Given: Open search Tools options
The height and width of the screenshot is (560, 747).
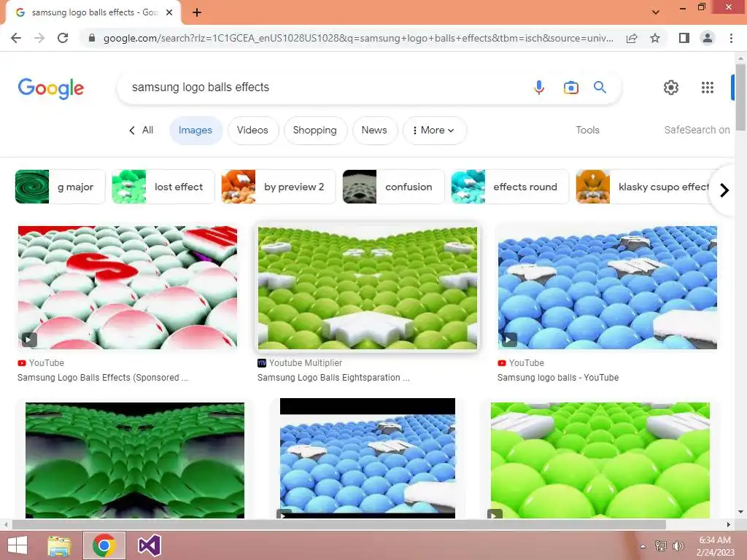Looking at the screenshot, I should click(587, 130).
